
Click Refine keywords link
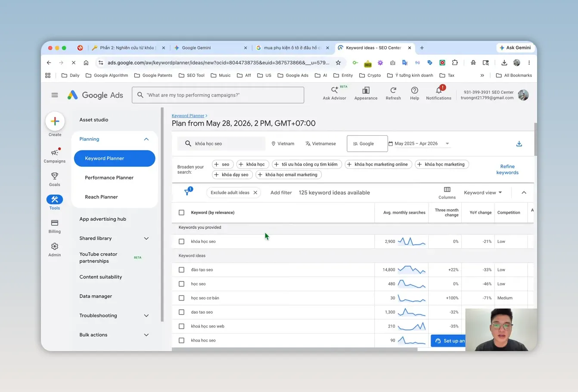(x=507, y=169)
